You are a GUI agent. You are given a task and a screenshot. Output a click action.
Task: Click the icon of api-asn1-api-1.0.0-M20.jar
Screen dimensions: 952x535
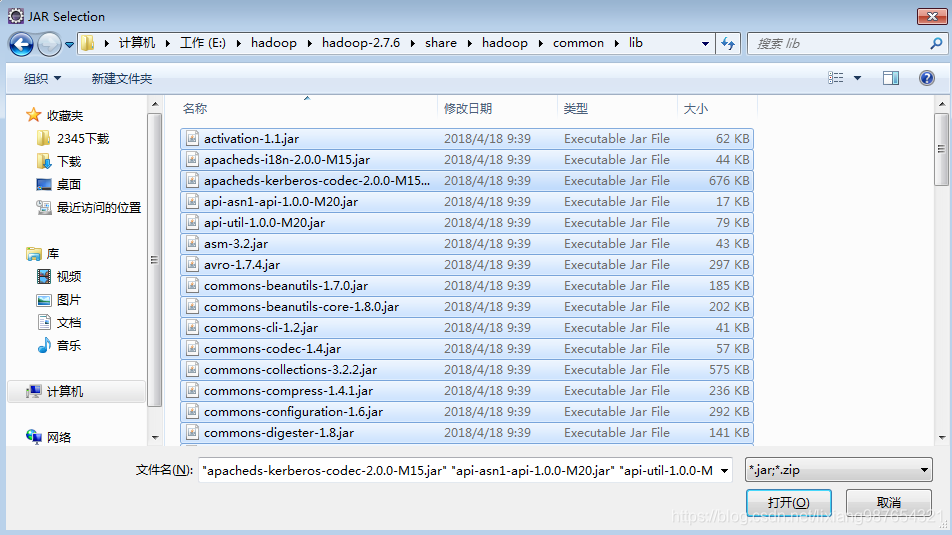click(192, 202)
